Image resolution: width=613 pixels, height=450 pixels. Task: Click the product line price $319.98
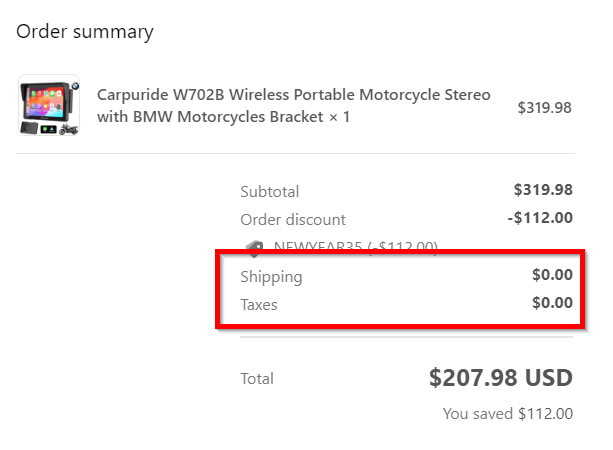pos(544,107)
